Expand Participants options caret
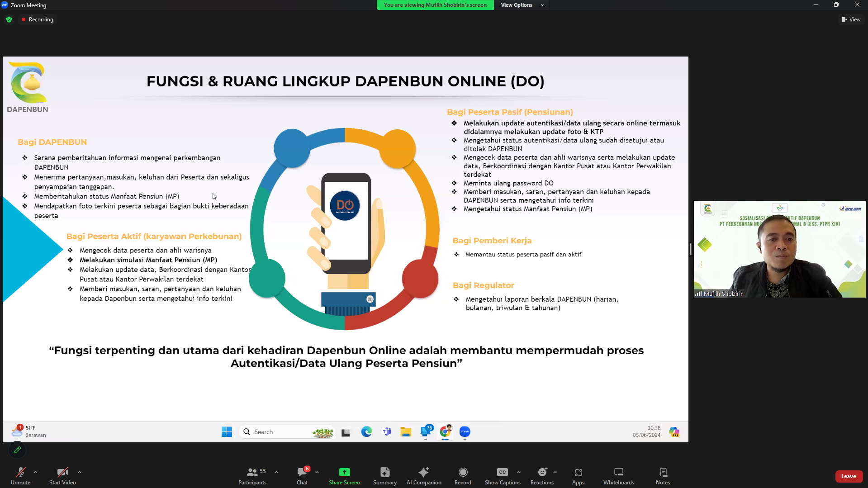The image size is (868, 488). (x=276, y=472)
